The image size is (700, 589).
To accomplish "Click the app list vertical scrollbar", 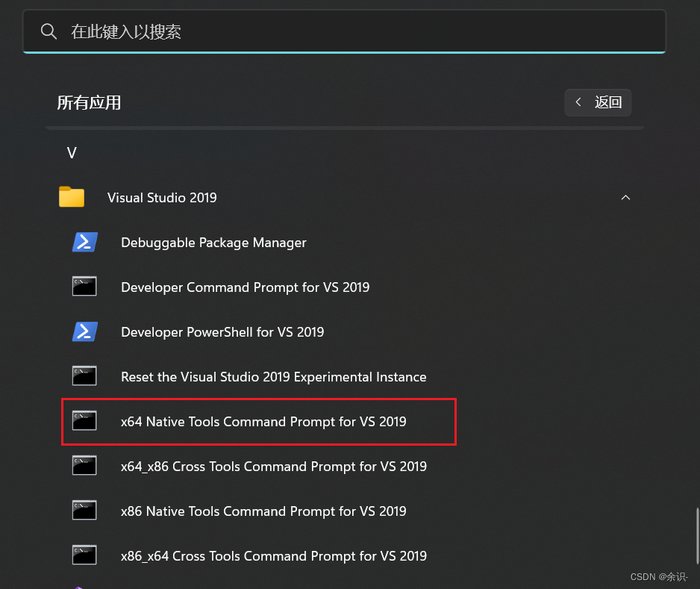I will coord(697,536).
